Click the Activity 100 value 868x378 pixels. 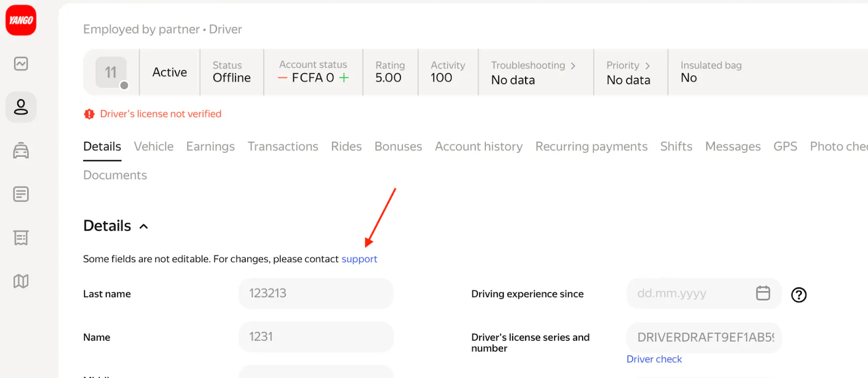pyautogui.click(x=442, y=78)
